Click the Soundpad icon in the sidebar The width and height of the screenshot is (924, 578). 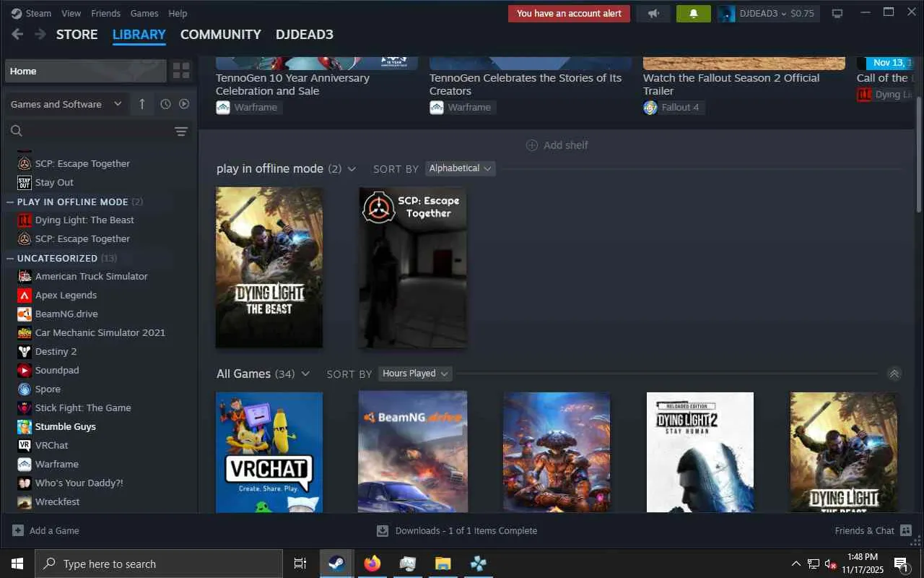[x=25, y=370]
